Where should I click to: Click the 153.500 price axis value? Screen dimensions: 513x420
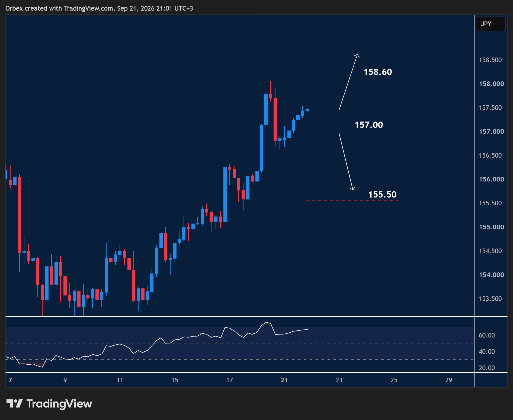pyautogui.click(x=490, y=299)
